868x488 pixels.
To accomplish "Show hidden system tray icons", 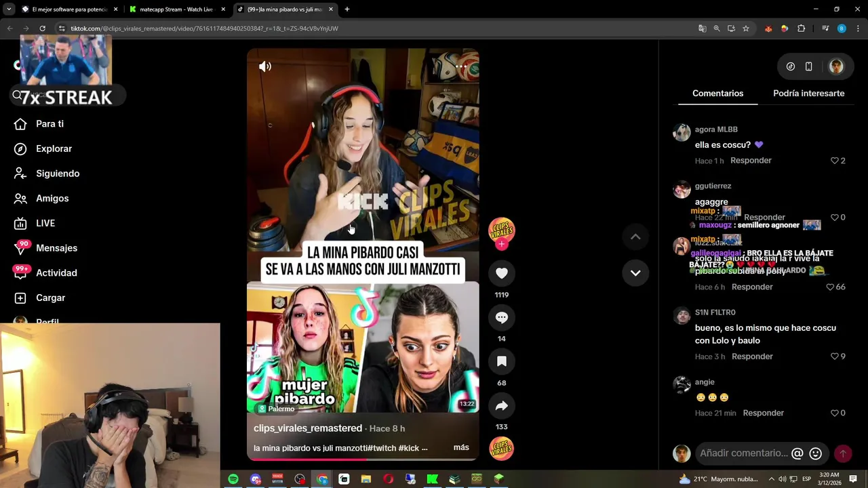I will 771,479.
